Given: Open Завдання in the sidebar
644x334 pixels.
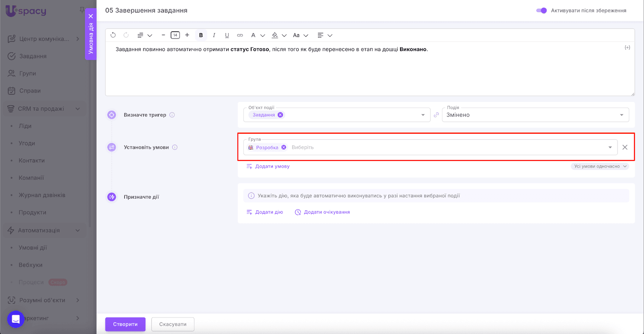Looking at the screenshot, I should tap(33, 56).
